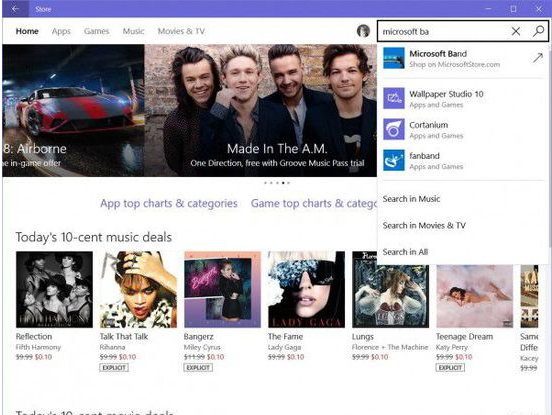Image resolution: width=552 pixels, height=415 pixels.
Task: Switch to the Home tab
Action: (27, 31)
